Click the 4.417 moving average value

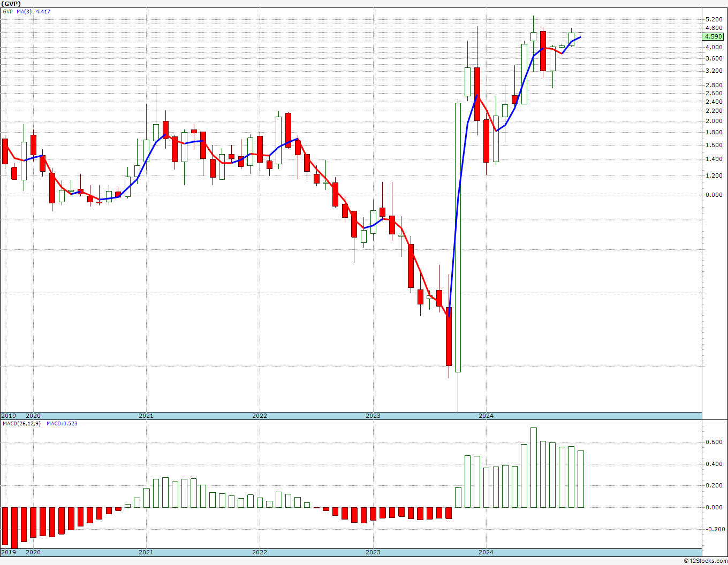(x=43, y=11)
